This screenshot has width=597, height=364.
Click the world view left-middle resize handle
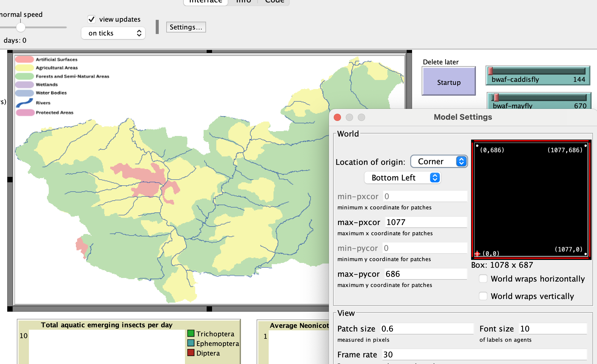click(x=10, y=180)
